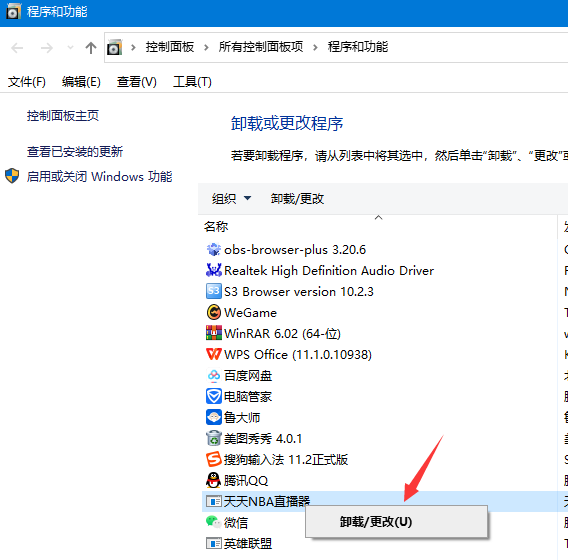Go back with the left arrow
568x560 pixels.
point(17,48)
